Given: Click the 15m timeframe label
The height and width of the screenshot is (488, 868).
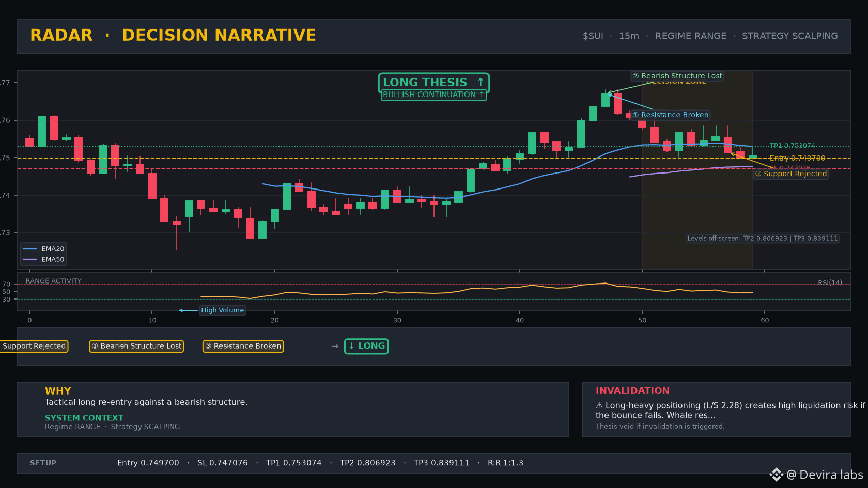Looking at the screenshot, I should [x=629, y=36].
